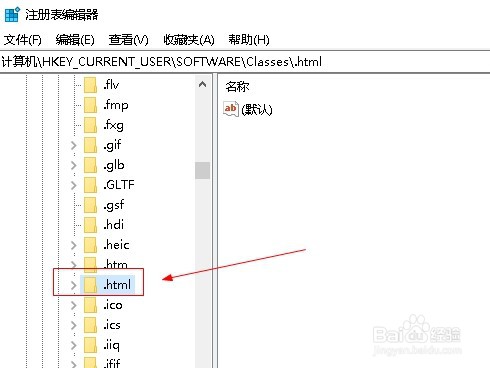The image size is (490, 368).
Task: Expand the .html key
Action: (74, 285)
